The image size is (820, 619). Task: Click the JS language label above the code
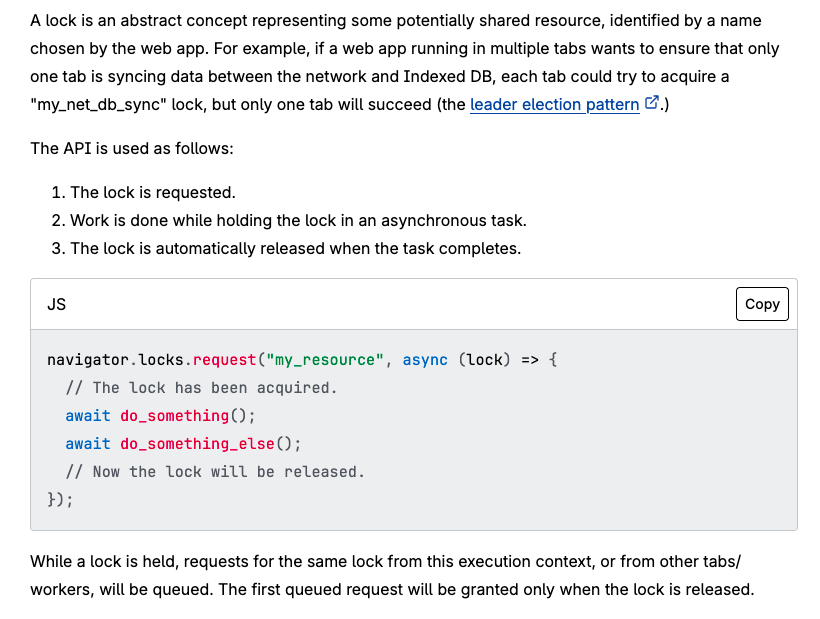[57, 304]
